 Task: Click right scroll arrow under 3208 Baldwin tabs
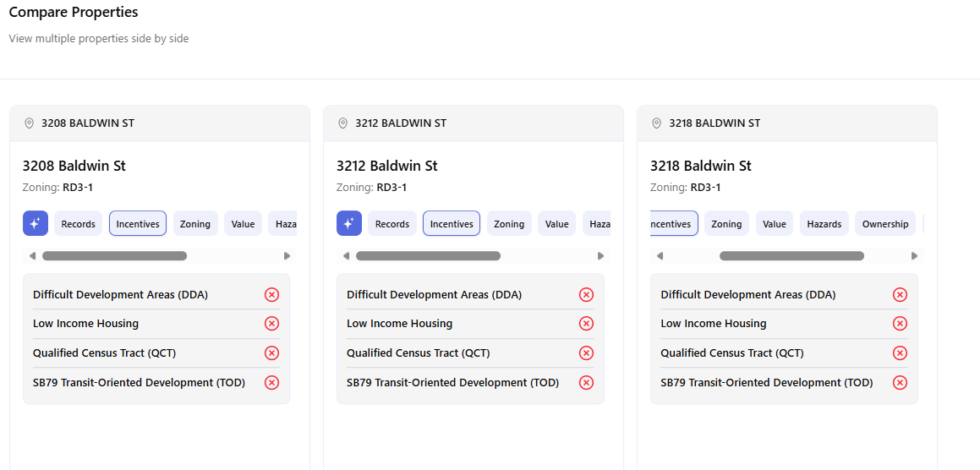pos(287,255)
